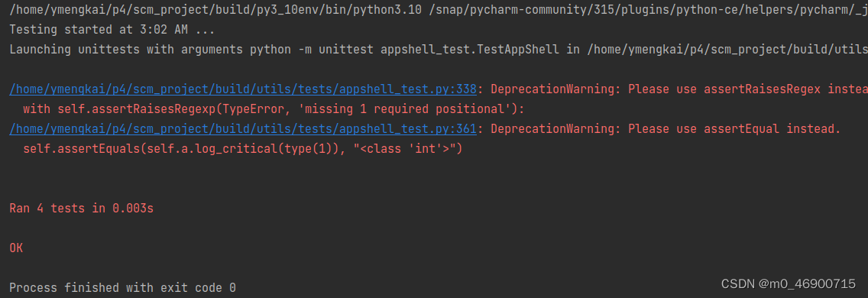The image size is (868, 298).
Task: Click the 'Please use assertEqual instead' warning
Action: (734, 129)
